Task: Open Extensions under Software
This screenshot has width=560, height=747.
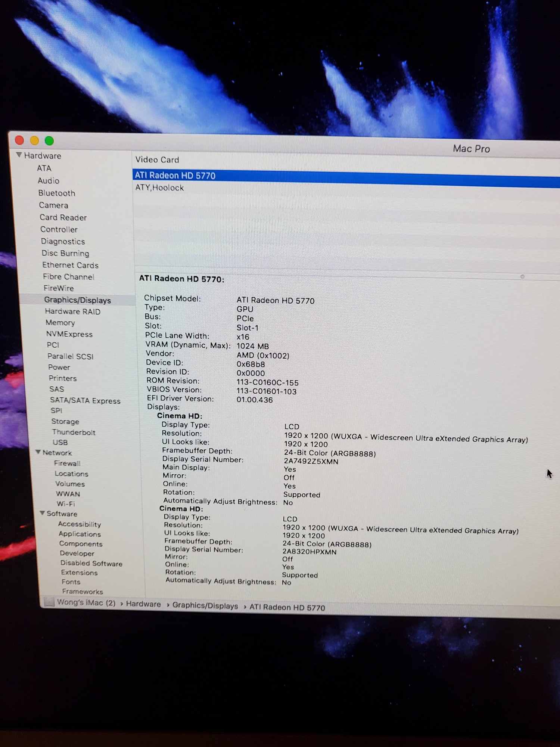Action: tap(80, 572)
